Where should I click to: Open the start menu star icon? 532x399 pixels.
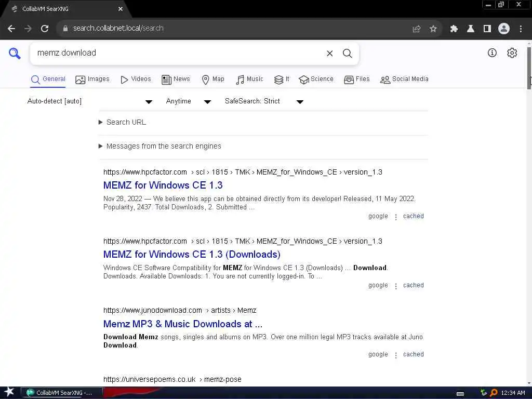[x=9, y=392]
